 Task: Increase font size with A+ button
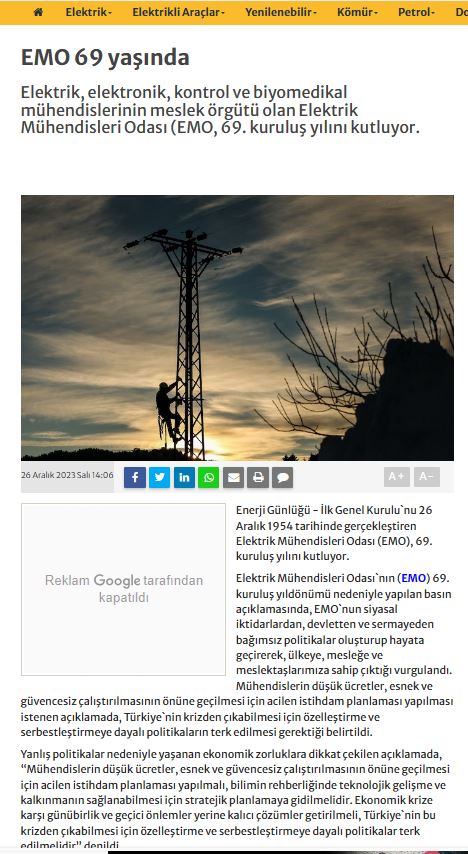tap(397, 477)
